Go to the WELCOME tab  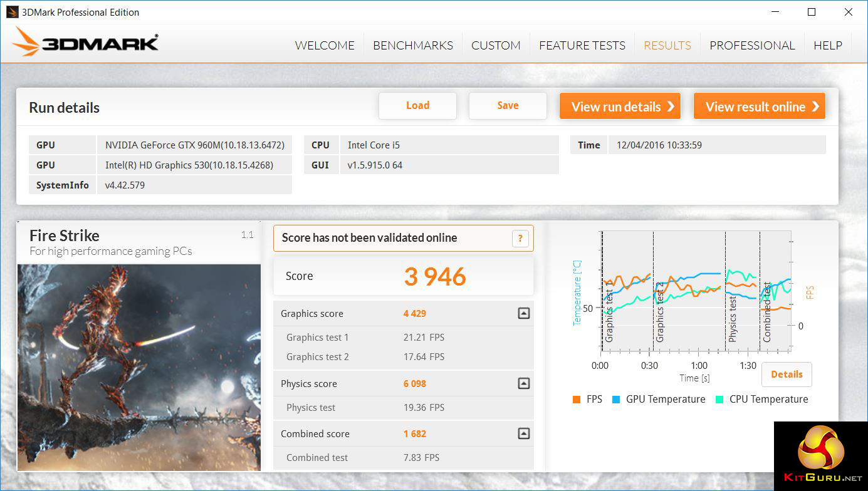tap(325, 46)
